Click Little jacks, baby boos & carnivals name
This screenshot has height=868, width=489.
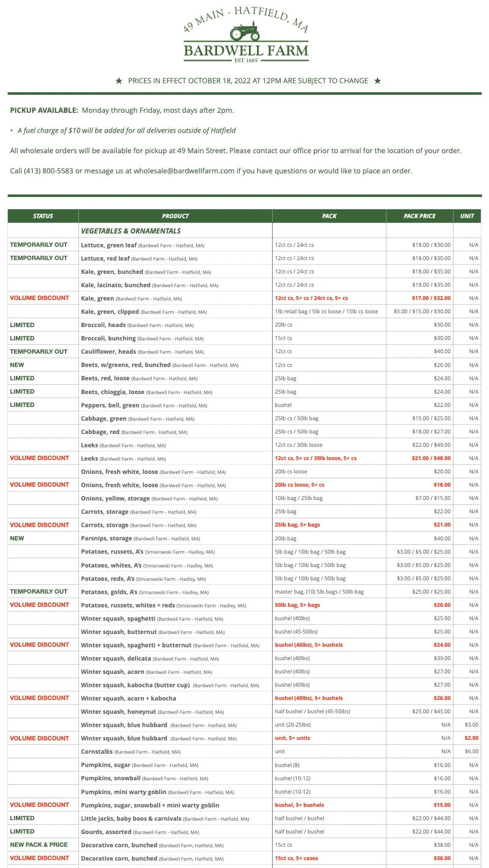[131, 818]
